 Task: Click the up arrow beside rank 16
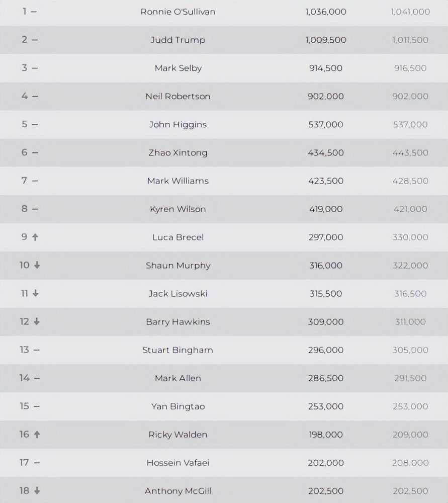tap(37, 435)
